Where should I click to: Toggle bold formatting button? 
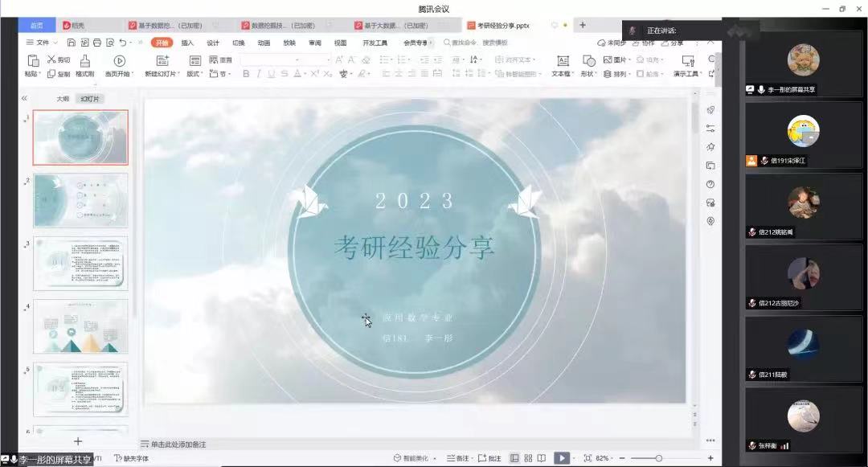[x=246, y=74]
